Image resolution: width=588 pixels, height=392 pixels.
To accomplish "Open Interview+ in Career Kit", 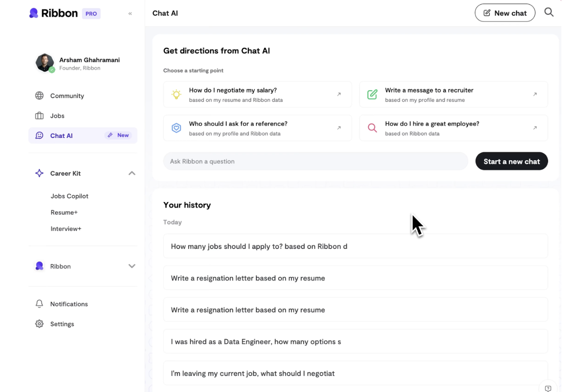I will [66, 229].
